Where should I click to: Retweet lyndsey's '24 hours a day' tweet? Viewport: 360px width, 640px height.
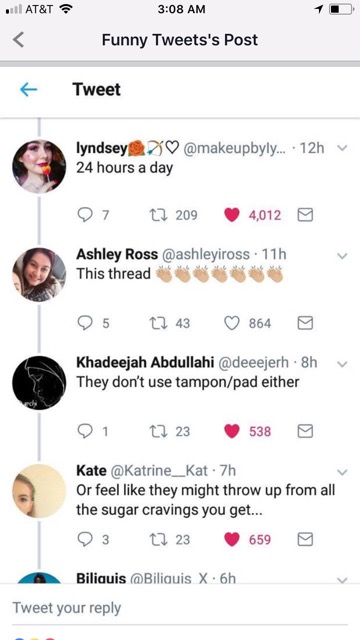click(x=155, y=215)
